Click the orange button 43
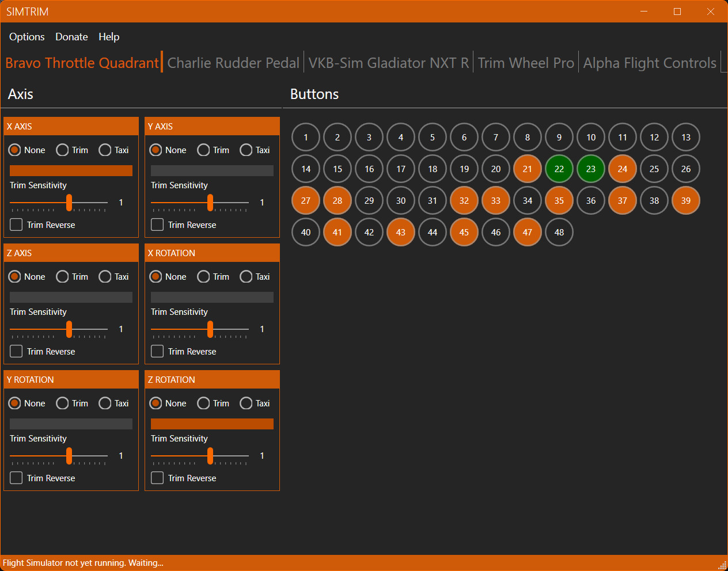Image resolution: width=728 pixels, height=571 pixels. [x=401, y=232]
